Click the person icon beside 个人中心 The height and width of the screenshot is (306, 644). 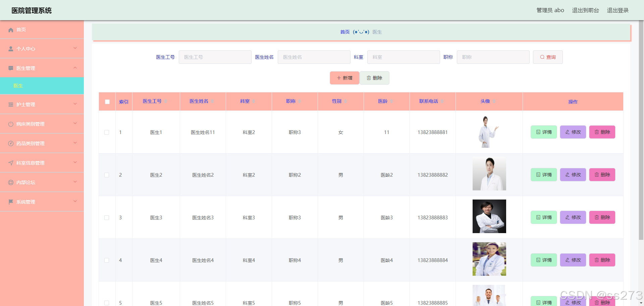point(11,49)
